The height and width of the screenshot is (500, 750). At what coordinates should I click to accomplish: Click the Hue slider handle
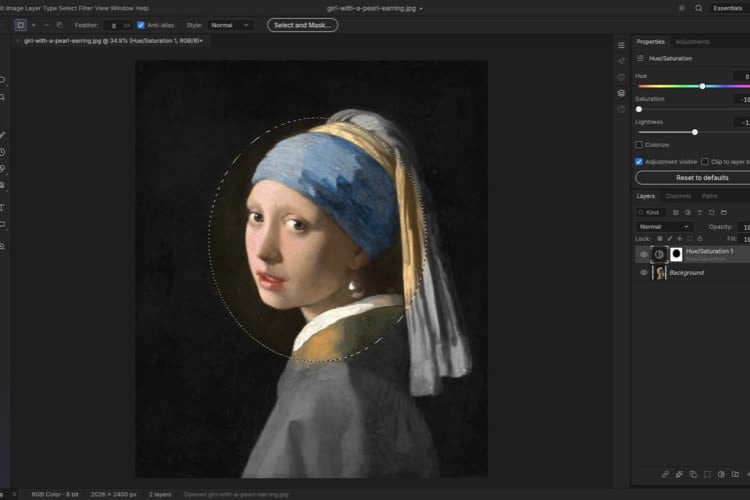(702, 86)
